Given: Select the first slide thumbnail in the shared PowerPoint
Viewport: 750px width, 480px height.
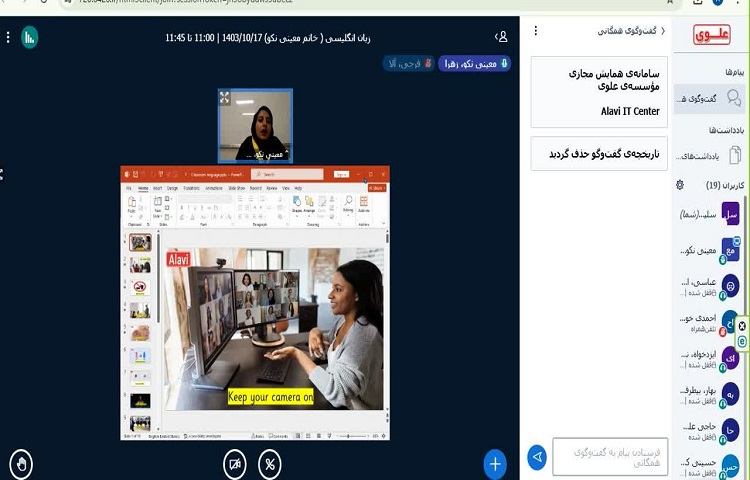Looking at the screenshot, I should (140, 242).
